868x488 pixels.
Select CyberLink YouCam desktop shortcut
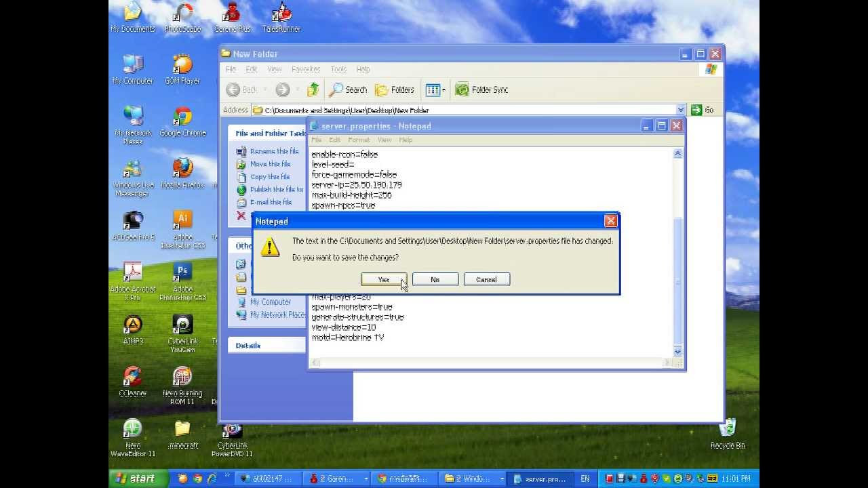pos(182,334)
